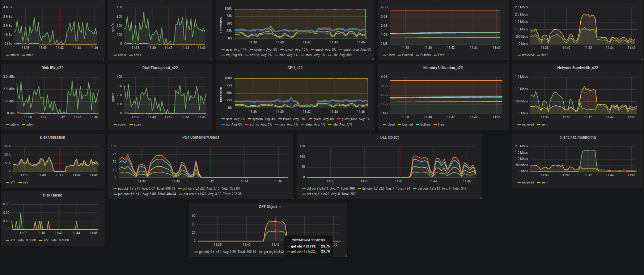Screen dimensions: 644x275
Task: Open Network Bandwidth_s22 panel header menu
Action: pos(577,68)
